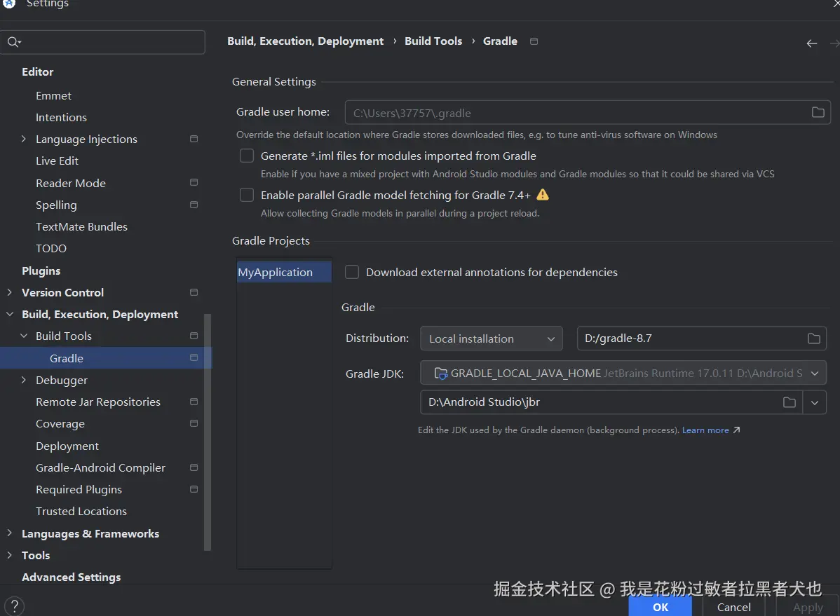Click OK button

[x=660, y=607]
